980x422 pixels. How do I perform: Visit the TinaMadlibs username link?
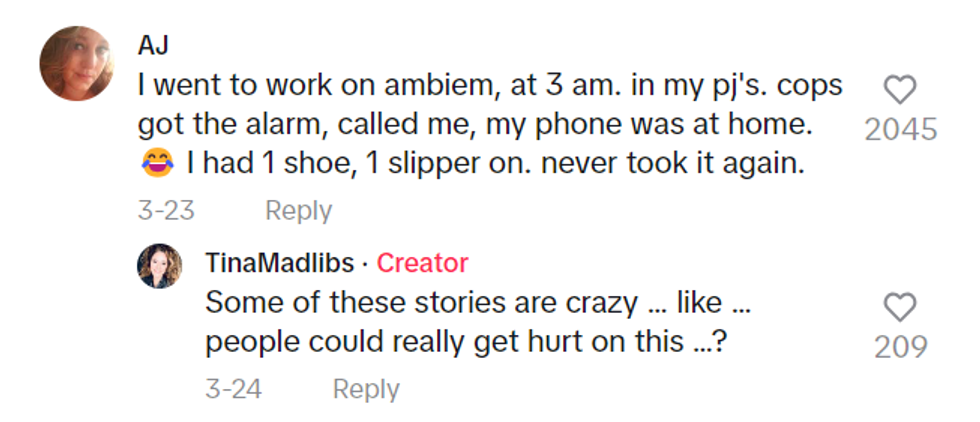coord(279,263)
